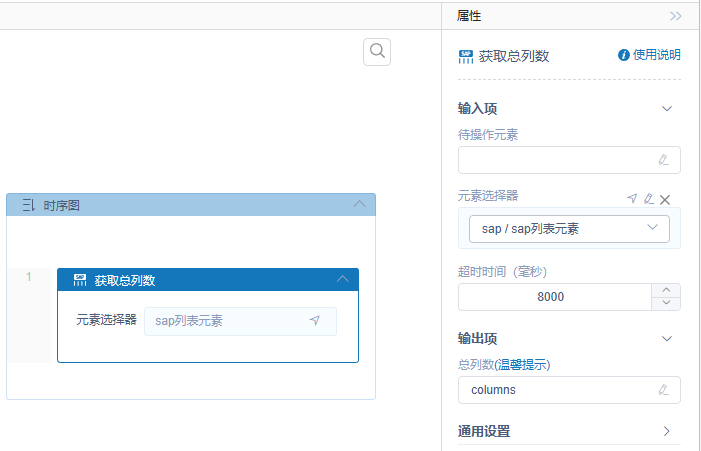Click the edit icon in columns output field
Screen dimensions: 701x451
pyautogui.click(x=663, y=390)
